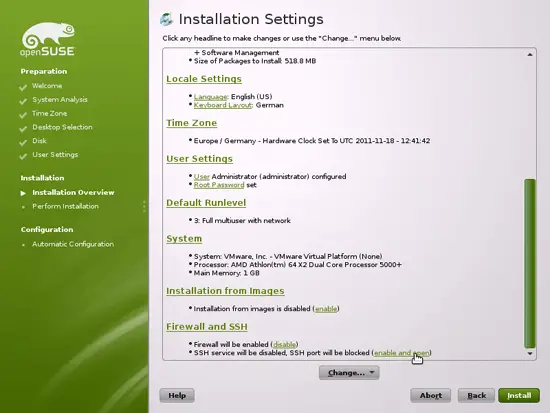Click the scrollbar down arrow
Image resolution: width=550 pixels, height=413 pixels.
point(530,354)
